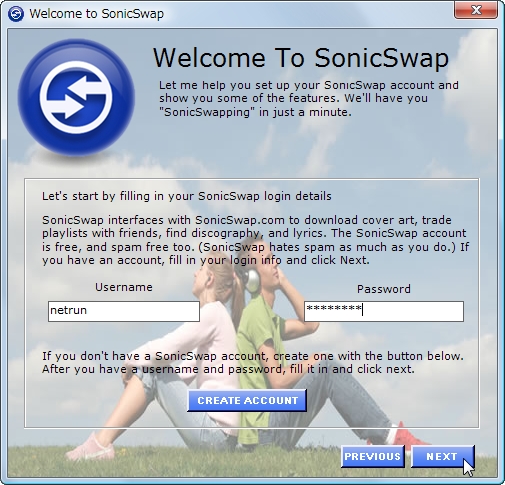Close the Welcome to SonicSwap window

476,10
